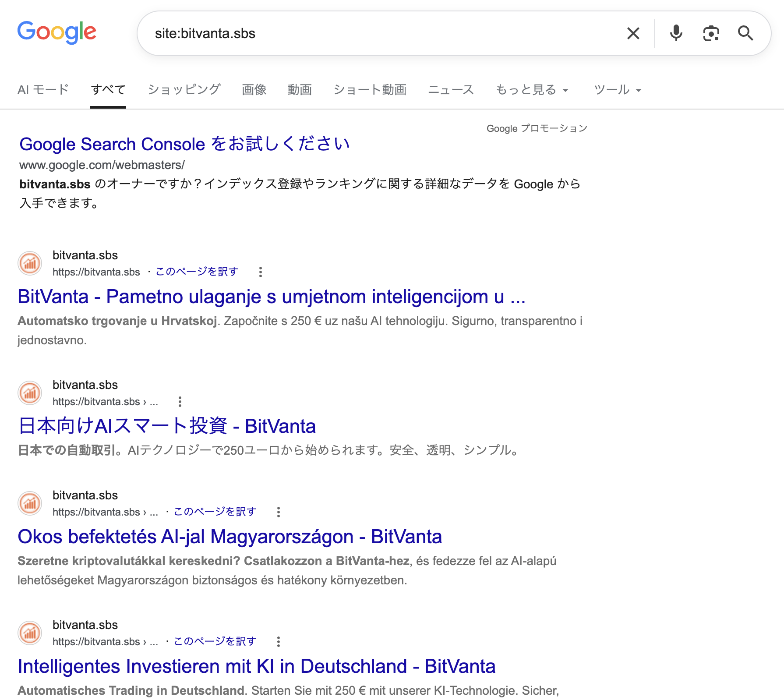
Task: Click favicon of the 日本向けAI result
Action: (30, 393)
